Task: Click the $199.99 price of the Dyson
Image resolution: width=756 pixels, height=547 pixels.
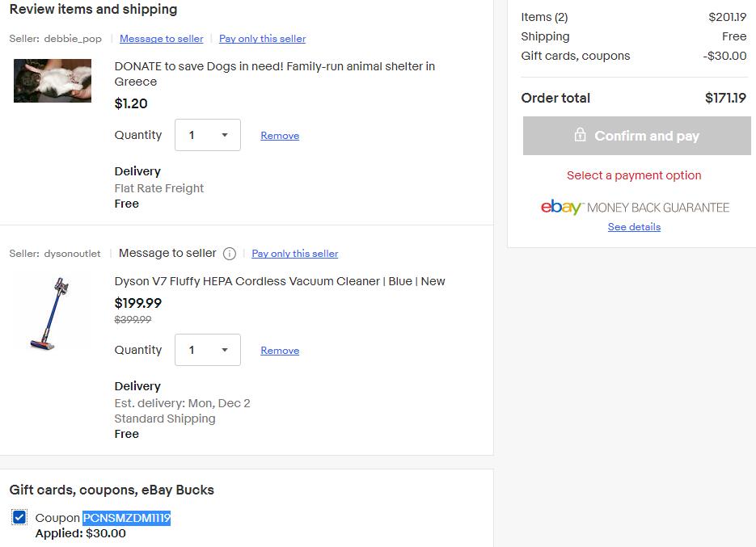Action: coord(138,303)
